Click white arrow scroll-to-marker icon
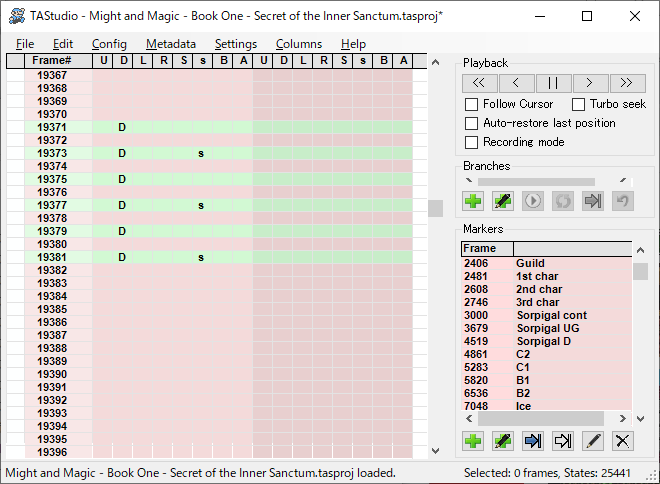The height and width of the screenshot is (484, 660). point(563,440)
